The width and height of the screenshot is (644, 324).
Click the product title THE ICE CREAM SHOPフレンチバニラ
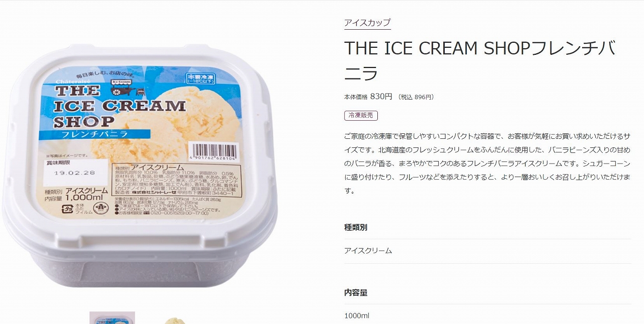pos(480,60)
